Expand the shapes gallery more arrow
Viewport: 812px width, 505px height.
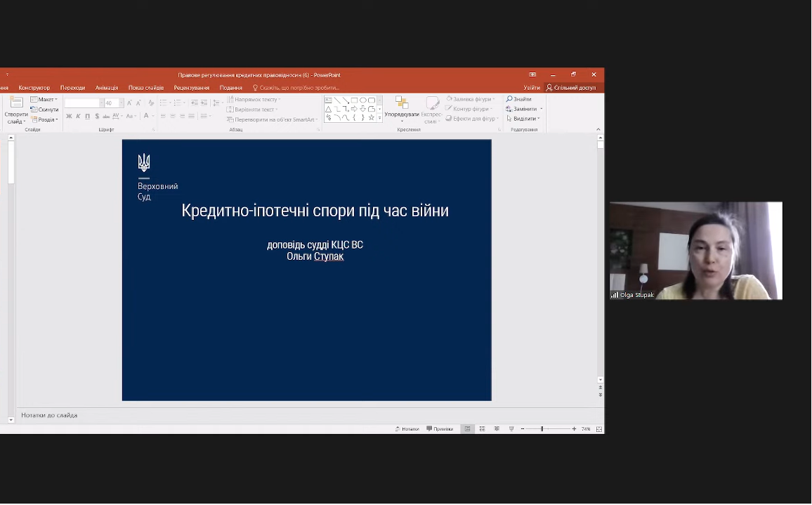[x=380, y=119]
